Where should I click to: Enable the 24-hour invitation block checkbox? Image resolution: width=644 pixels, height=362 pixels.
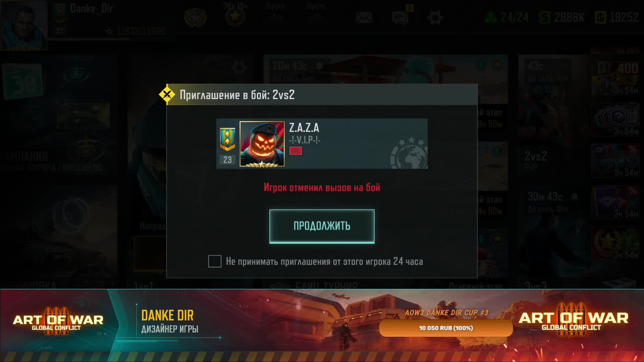(x=215, y=261)
